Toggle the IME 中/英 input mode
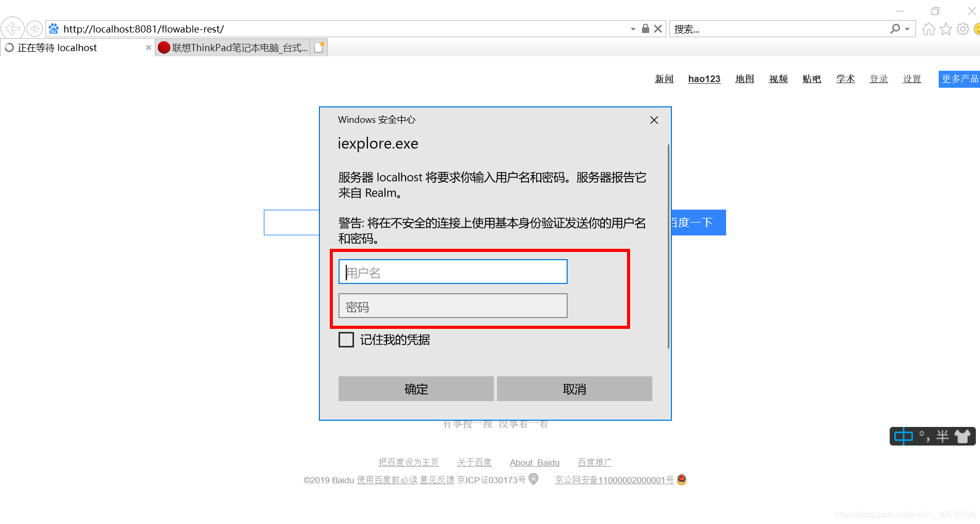The width and height of the screenshot is (980, 524). click(x=903, y=436)
